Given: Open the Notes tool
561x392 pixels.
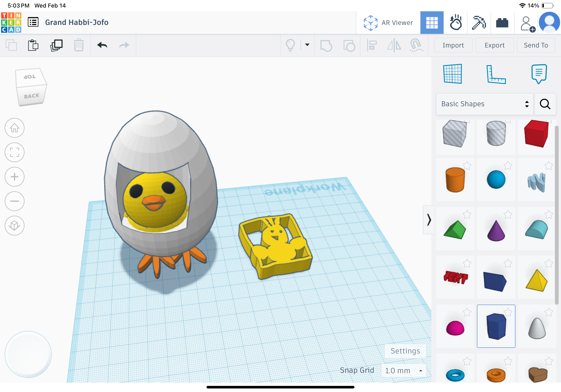Looking at the screenshot, I should click(x=539, y=74).
